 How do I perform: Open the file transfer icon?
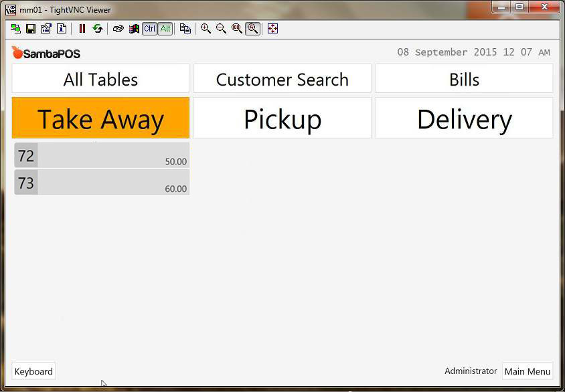(185, 29)
